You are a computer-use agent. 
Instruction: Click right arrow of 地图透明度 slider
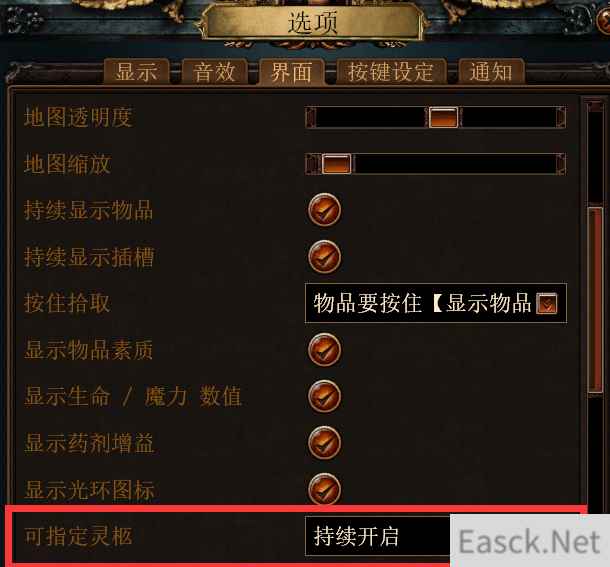click(561, 117)
